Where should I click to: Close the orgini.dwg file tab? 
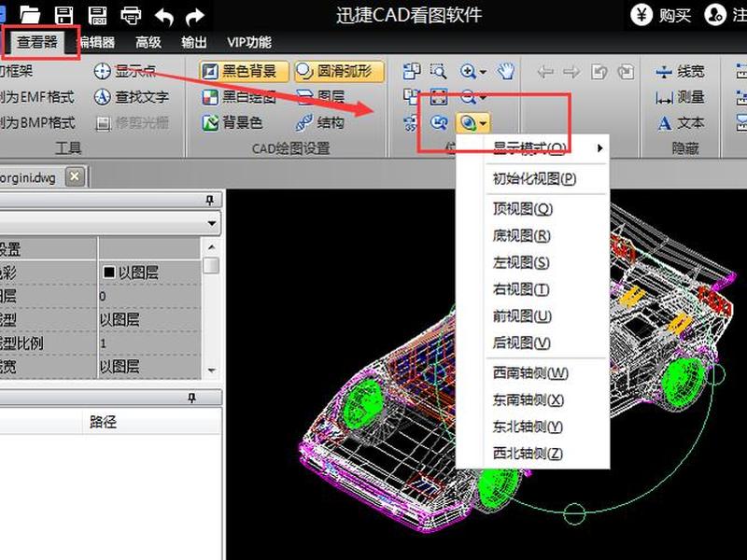point(75,176)
